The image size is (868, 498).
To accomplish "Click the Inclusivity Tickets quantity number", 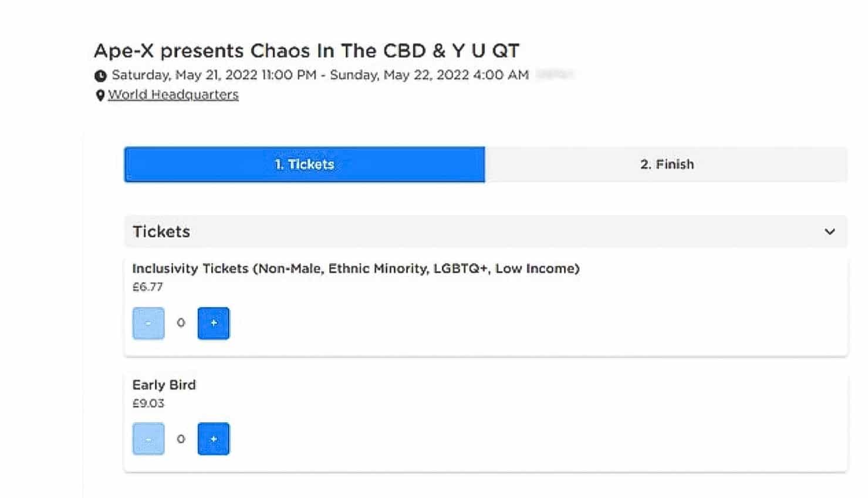I will pyautogui.click(x=181, y=323).
